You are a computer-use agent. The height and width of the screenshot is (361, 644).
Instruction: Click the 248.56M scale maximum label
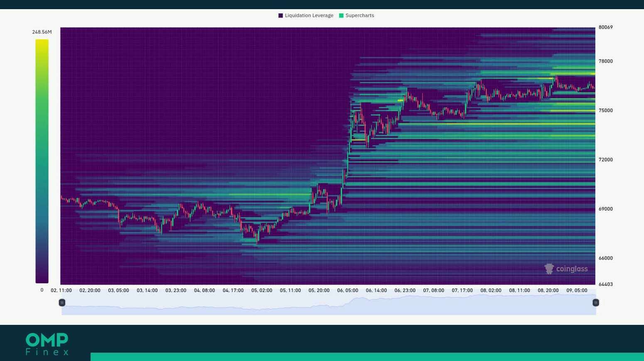pos(42,32)
